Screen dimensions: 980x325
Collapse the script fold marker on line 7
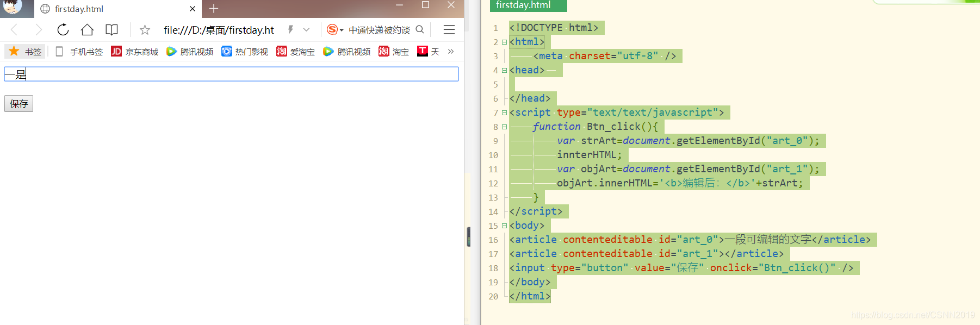[x=504, y=112]
